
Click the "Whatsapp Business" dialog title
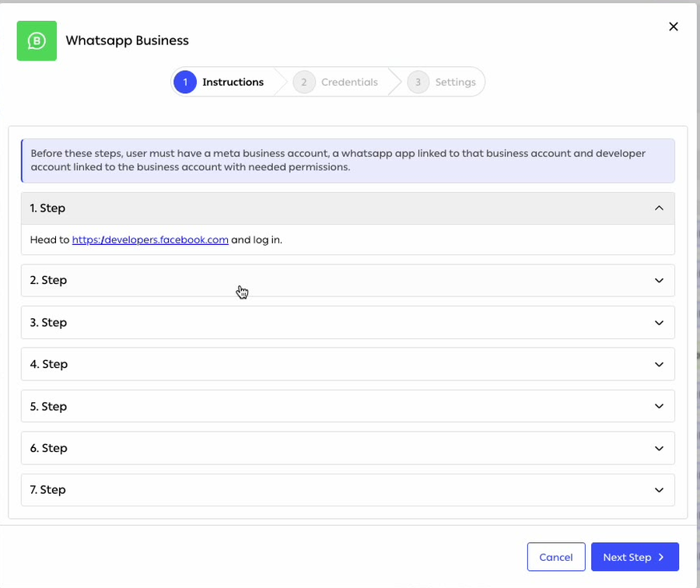(x=128, y=40)
